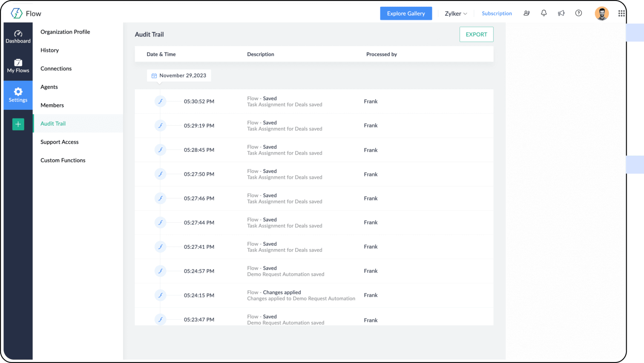Image resolution: width=644 pixels, height=363 pixels.
Task: Click the announcements megaphone icon
Action: [x=561, y=13]
